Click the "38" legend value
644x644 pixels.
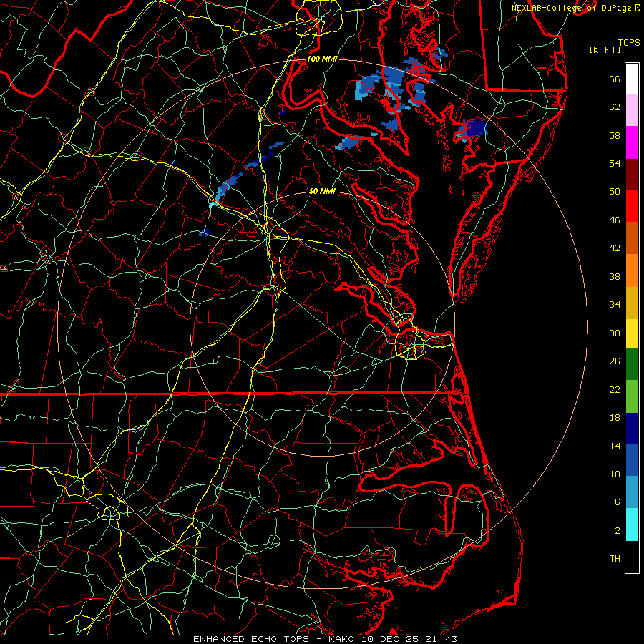pyautogui.click(x=615, y=276)
